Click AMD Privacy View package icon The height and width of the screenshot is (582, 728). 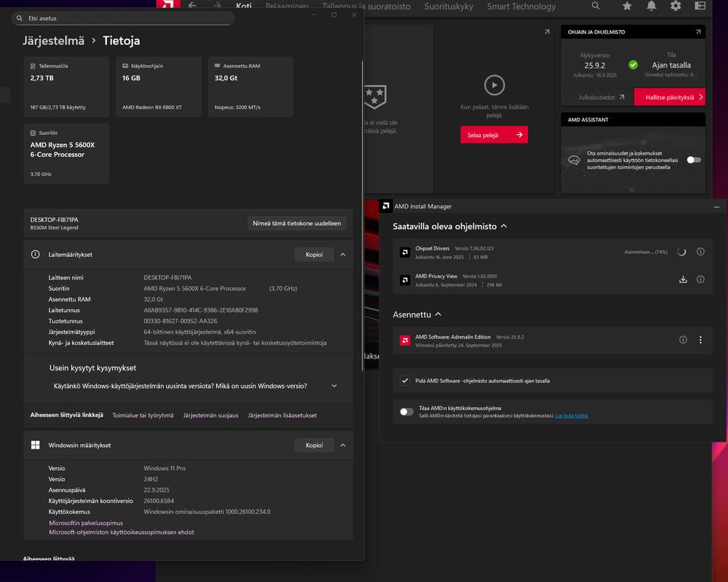pyautogui.click(x=405, y=280)
